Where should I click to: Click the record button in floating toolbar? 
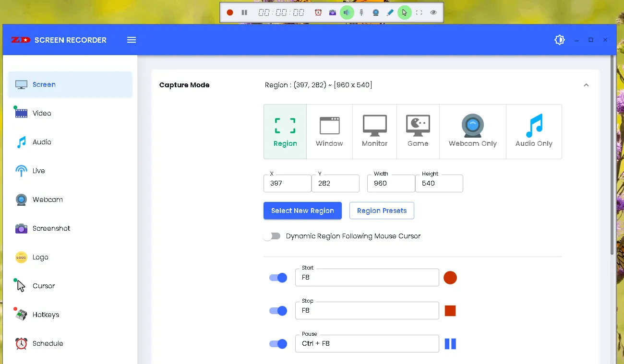click(x=230, y=12)
